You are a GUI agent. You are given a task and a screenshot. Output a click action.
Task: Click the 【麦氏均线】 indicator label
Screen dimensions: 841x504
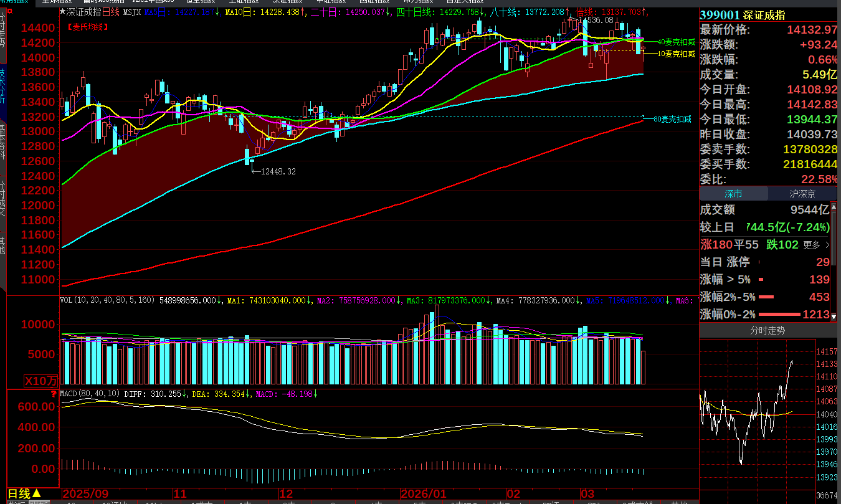(88, 27)
